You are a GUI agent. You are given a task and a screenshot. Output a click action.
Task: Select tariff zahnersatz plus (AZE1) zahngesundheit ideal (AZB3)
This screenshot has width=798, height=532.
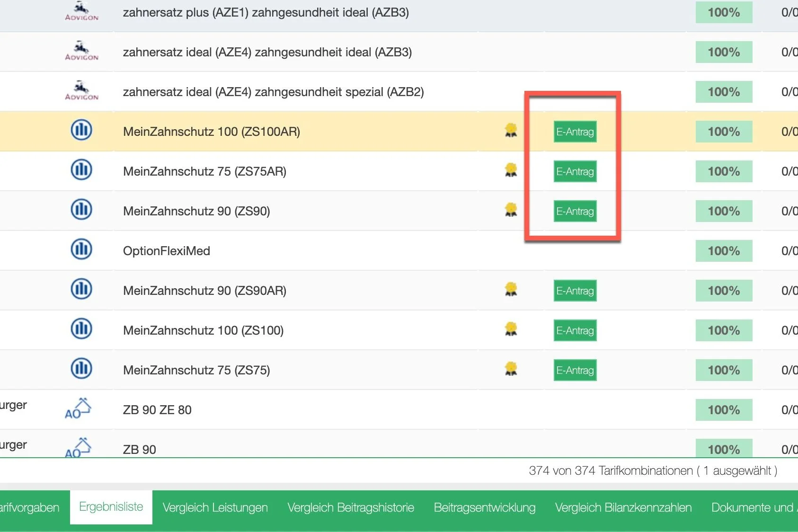pos(266,12)
